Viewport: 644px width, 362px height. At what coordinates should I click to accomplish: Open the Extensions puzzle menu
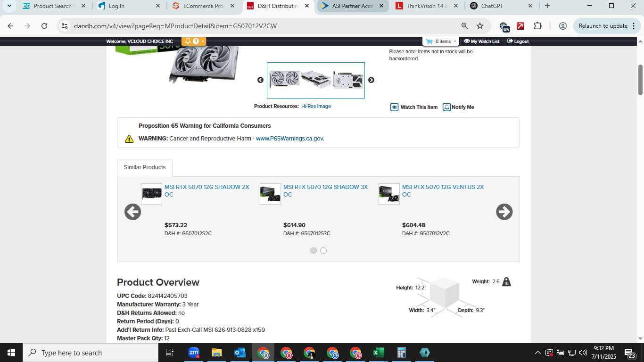[538, 26]
